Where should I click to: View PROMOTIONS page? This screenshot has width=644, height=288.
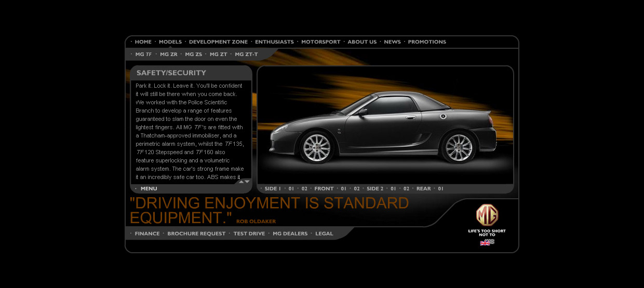click(427, 42)
